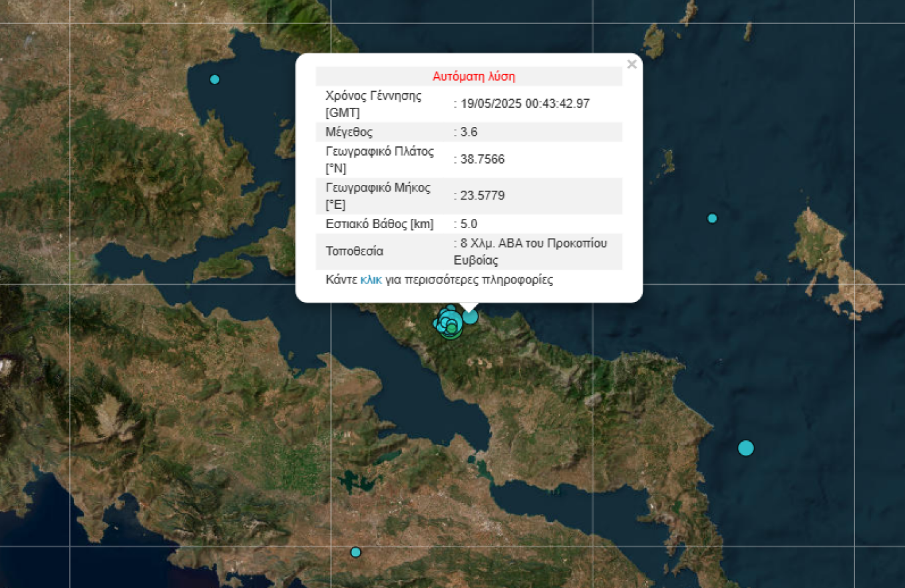Select the large marker offshore southeast of Evia
The image size is (905, 588).
click(746, 448)
